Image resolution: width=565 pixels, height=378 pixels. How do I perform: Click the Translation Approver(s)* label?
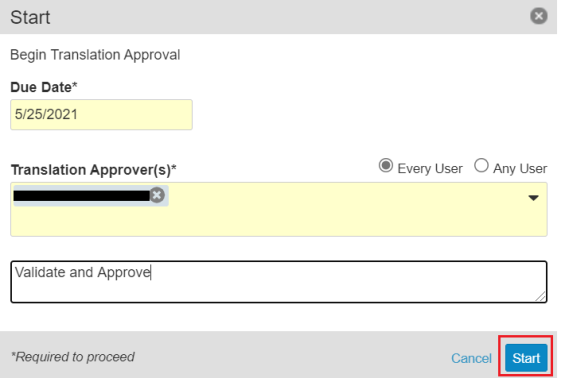pos(94,170)
